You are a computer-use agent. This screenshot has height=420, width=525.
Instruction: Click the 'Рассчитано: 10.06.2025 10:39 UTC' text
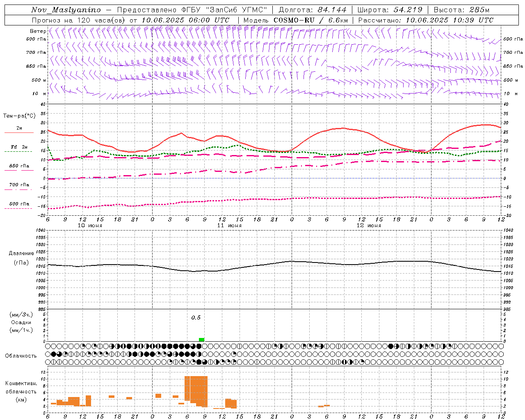point(426,20)
